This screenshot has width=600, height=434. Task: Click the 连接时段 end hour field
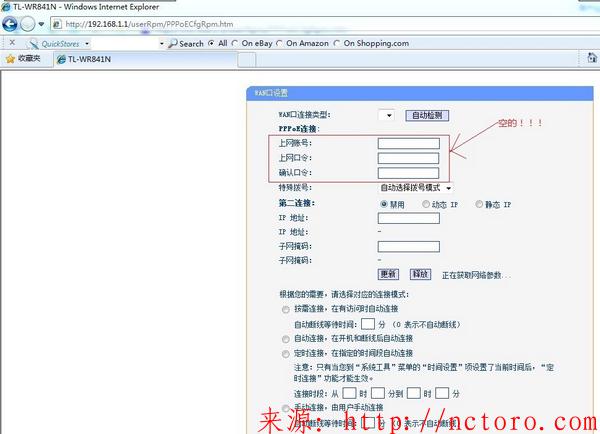(414, 393)
